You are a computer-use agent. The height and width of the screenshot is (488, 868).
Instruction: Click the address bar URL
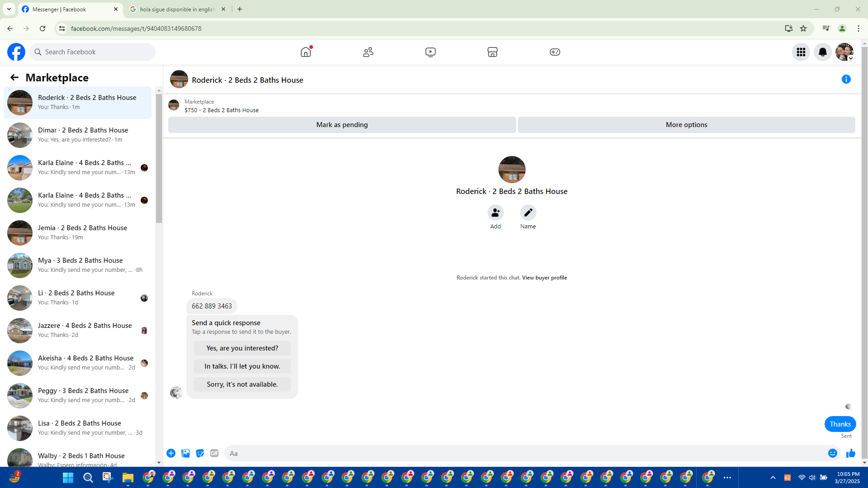pos(136,28)
